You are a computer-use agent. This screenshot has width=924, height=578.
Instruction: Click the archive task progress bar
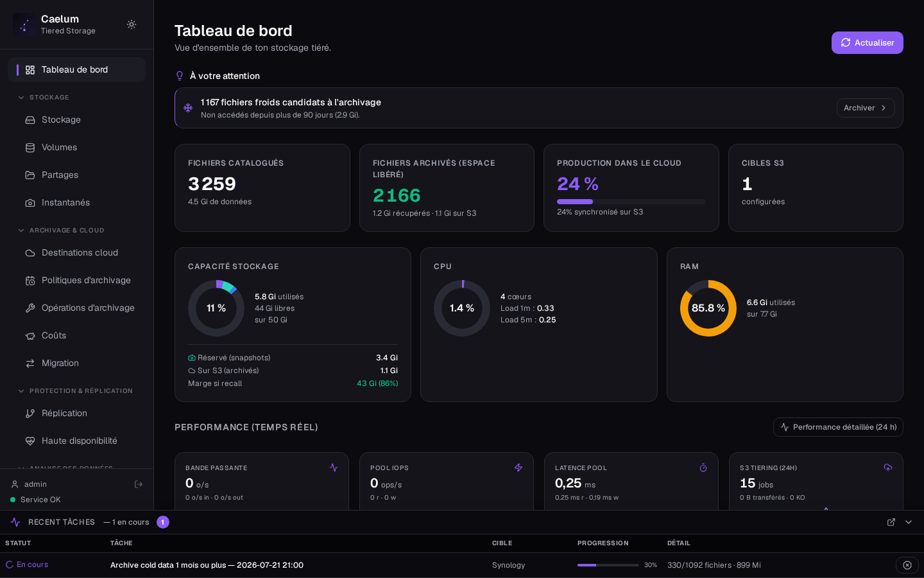click(x=608, y=565)
